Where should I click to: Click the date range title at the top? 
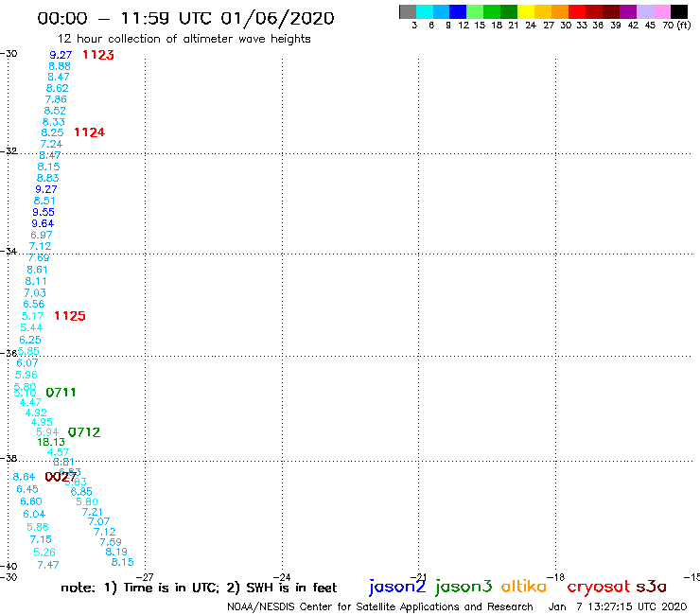(x=185, y=18)
